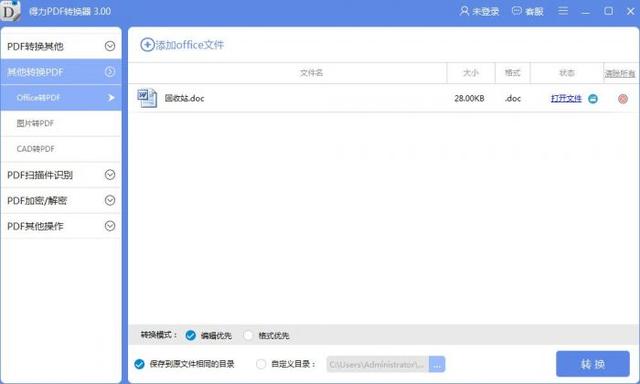Open the 图片转PDF menu item
The image size is (640, 384).
[61, 123]
